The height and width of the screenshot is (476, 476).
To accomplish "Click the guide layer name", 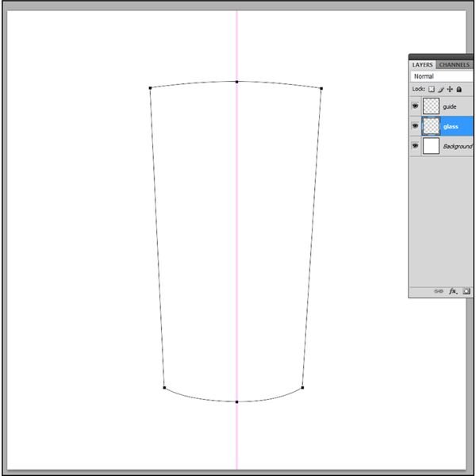I will tap(450, 106).
